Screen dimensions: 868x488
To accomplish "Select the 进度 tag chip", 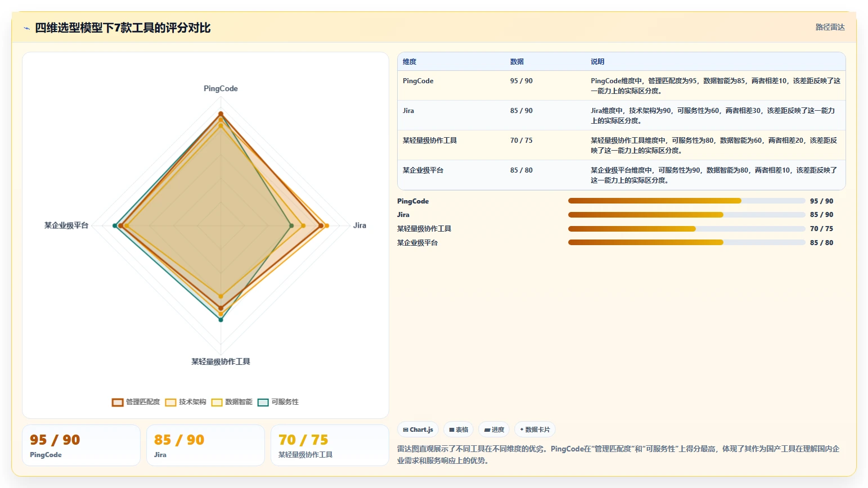I will click(494, 430).
